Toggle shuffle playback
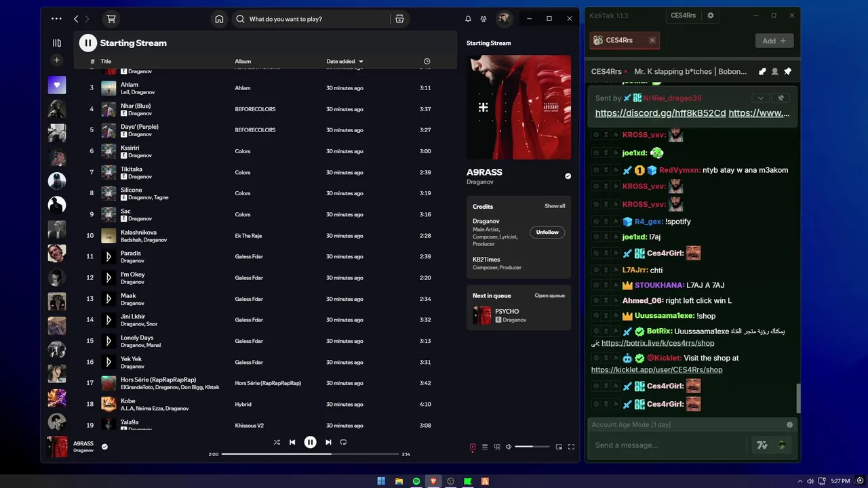Screen dimensions: 868x488 pos(277,442)
